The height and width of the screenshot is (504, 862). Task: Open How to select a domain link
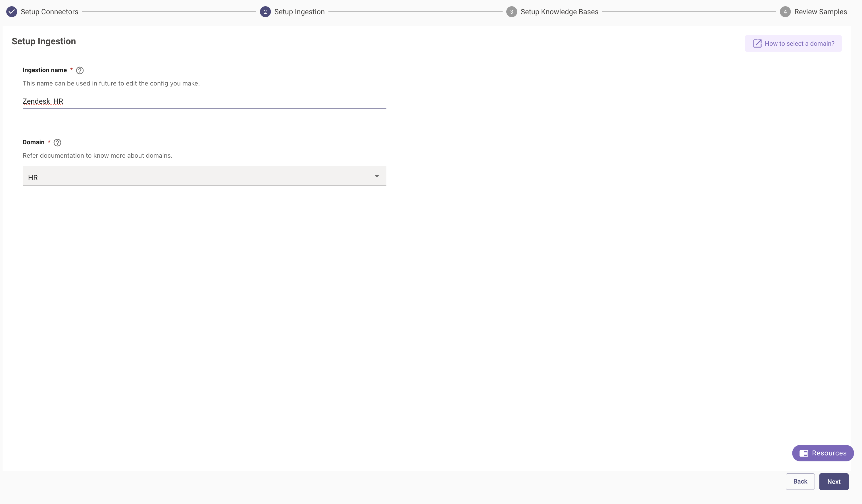[x=793, y=43]
